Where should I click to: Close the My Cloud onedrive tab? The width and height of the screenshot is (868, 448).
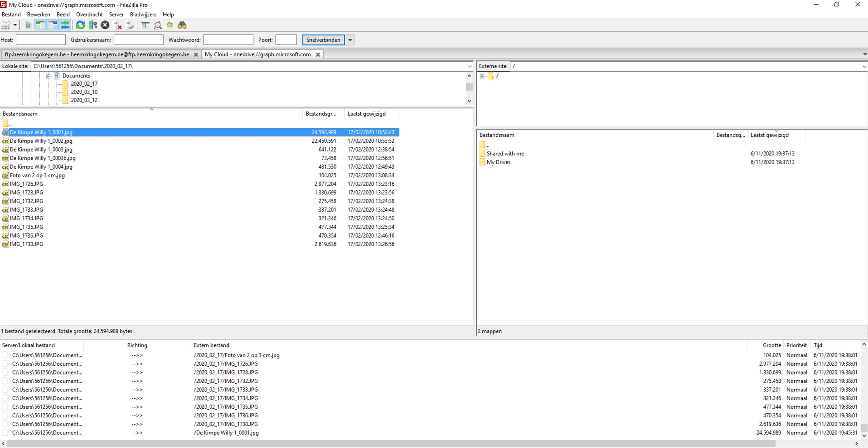(x=318, y=54)
